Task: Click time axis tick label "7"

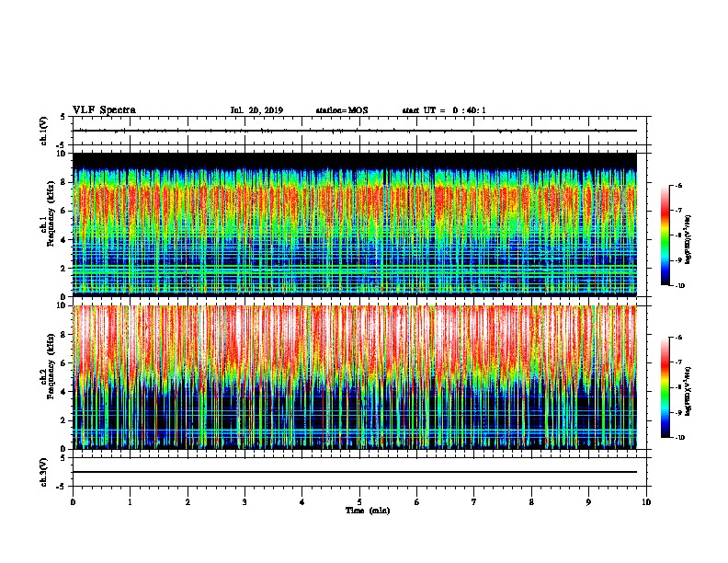Action: 474,502
